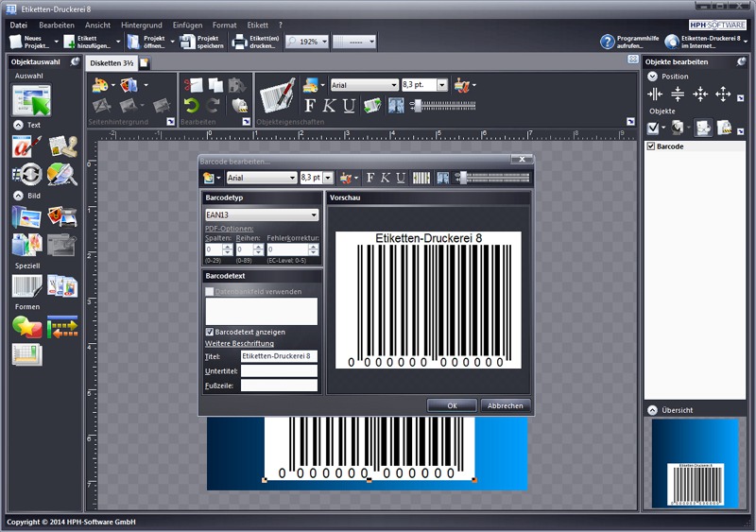
Task: Collapse the Übersicht section
Action: (x=652, y=410)
